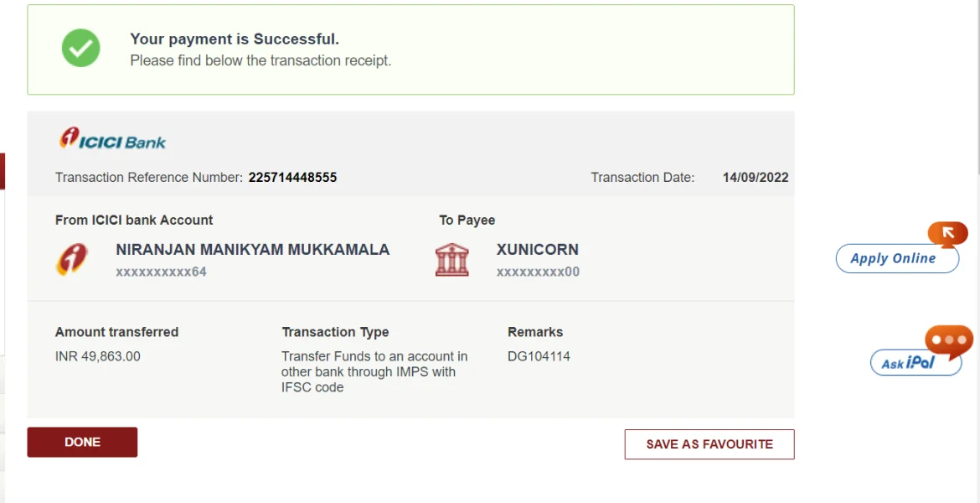Click the masked sender account number ending 64
This screenshot has width=980, height=503.
[161, 272]
